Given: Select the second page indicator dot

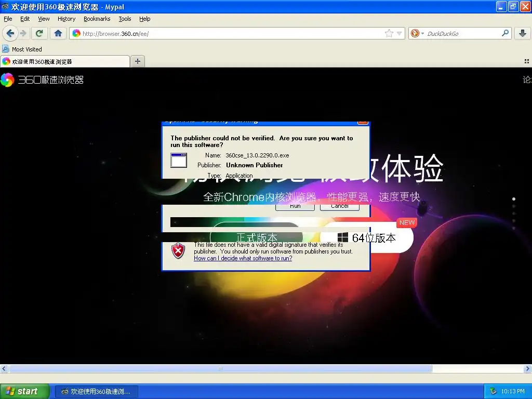Looking at the screenshot, I should point(514,206).
